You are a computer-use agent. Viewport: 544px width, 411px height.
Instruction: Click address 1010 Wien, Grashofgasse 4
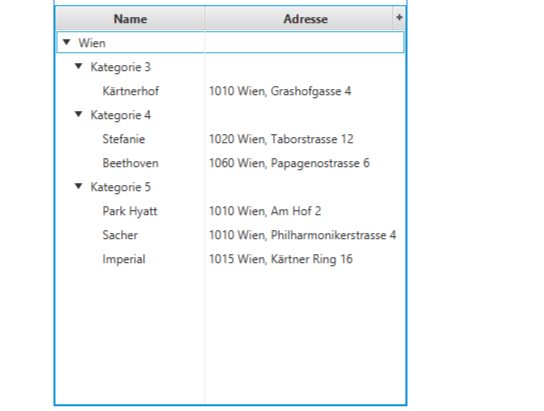coord(280,91)
